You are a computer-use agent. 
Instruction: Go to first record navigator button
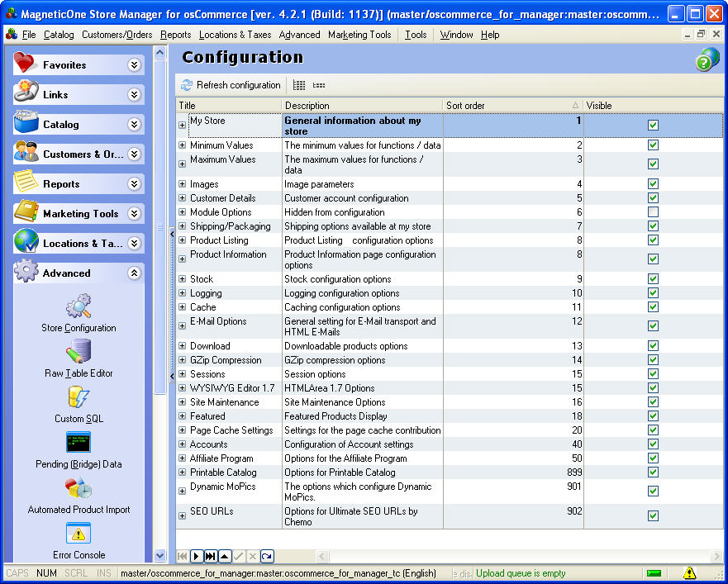click(x=182, y=556)
